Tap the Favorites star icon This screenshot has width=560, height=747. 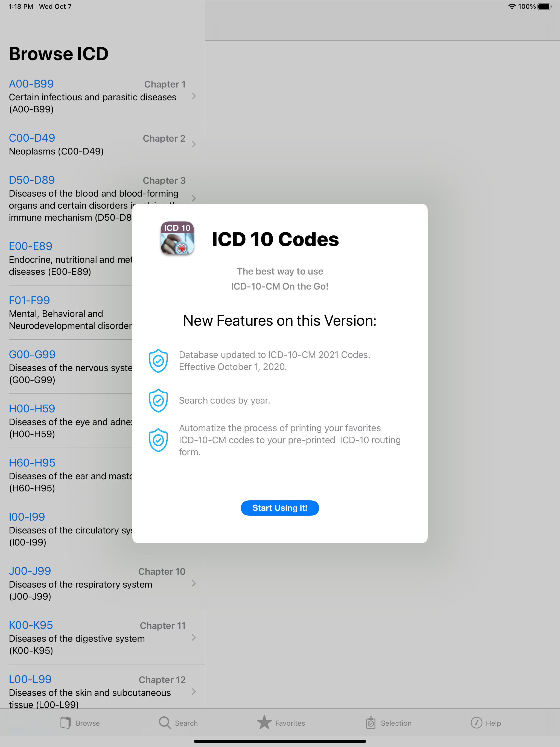(264, 723)
